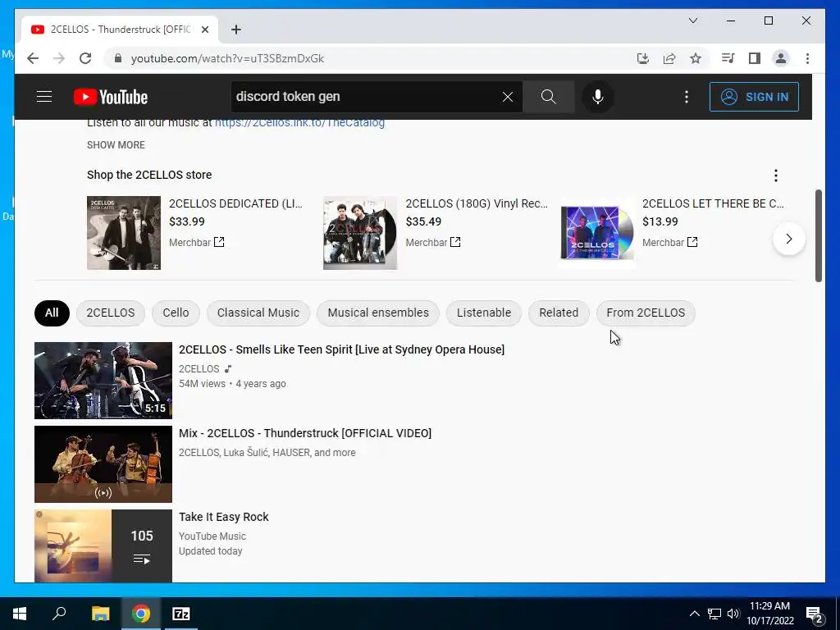Viewport: 840px width, 630px height.
Task: Select the Musical ensembles chip
Action: (378, 313)
